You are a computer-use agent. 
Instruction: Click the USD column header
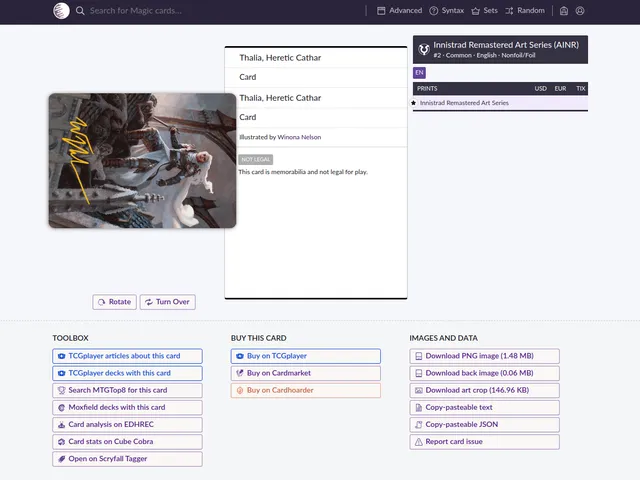click(x=540, y=89)
